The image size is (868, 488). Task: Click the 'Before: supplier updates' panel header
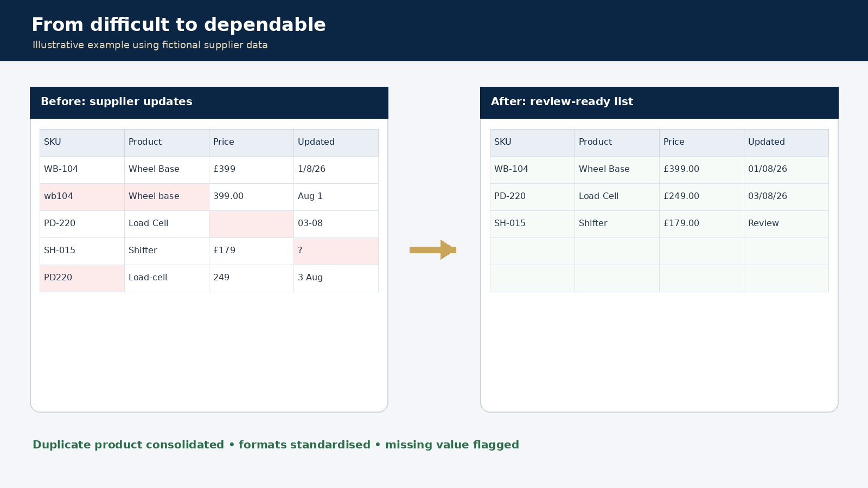pyautogui.click(x=209, y=102)
